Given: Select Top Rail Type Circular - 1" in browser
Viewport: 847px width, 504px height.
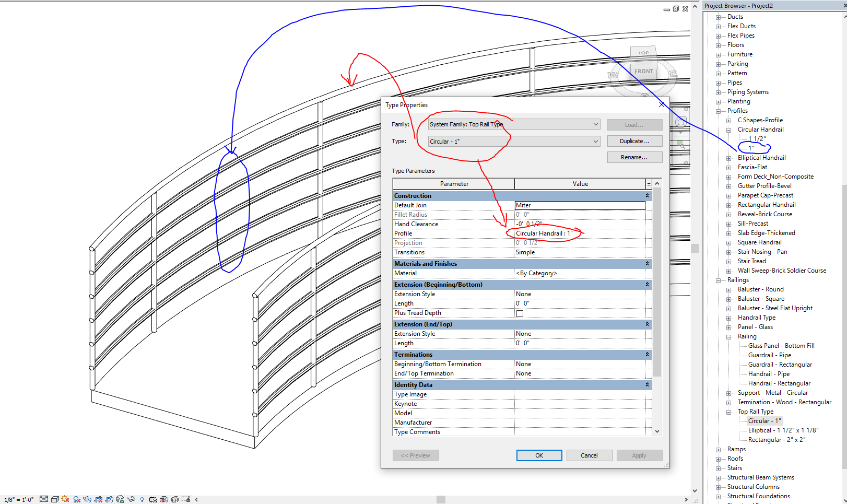Looking at the screenshot, I should click(x=764, y=421).
